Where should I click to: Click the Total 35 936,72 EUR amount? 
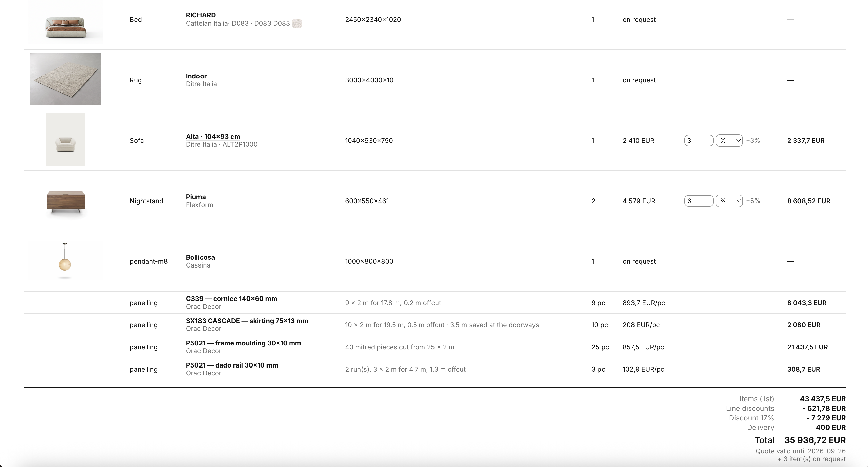pos(815,440)
